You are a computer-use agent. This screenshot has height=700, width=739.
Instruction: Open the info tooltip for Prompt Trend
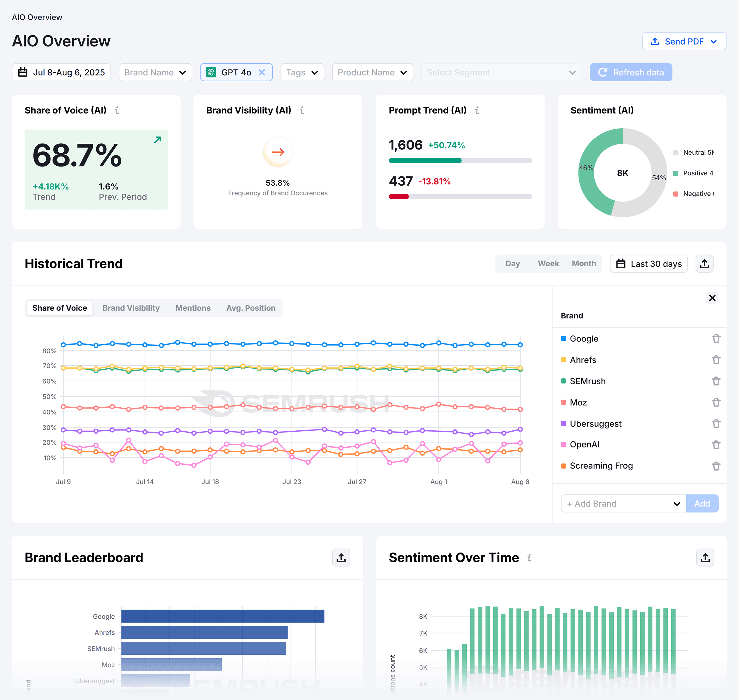tap(477, 110)
